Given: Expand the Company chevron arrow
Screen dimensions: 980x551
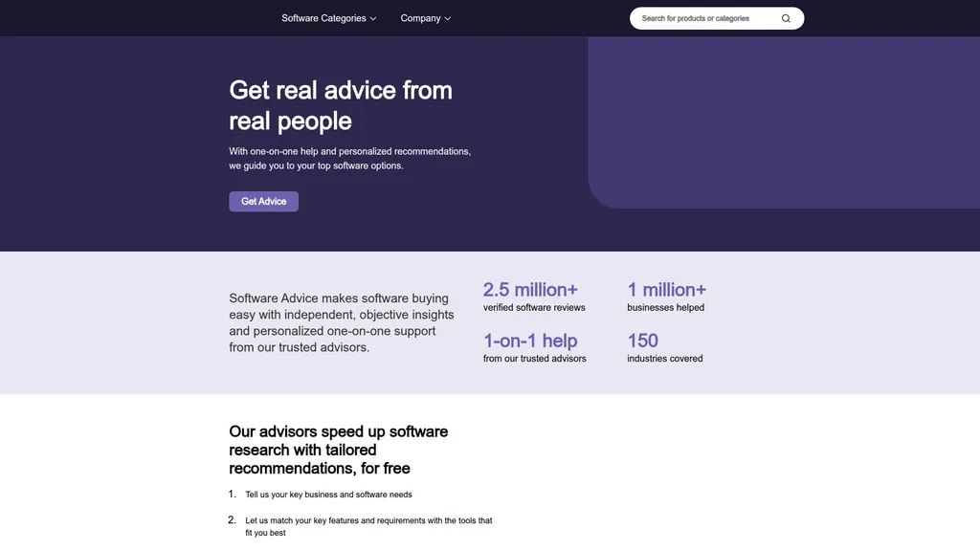Looking at the screenshot, I should (448, 19).
